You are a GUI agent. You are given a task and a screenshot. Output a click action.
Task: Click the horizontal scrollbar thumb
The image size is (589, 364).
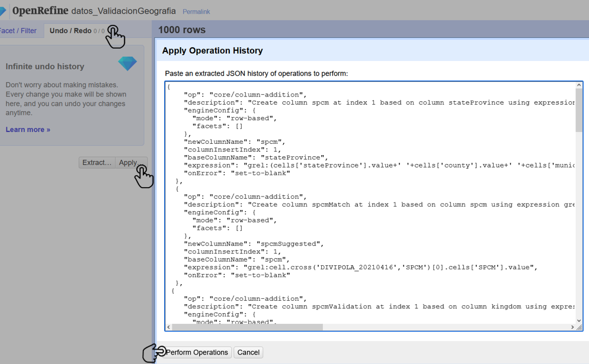pos(247,327)
